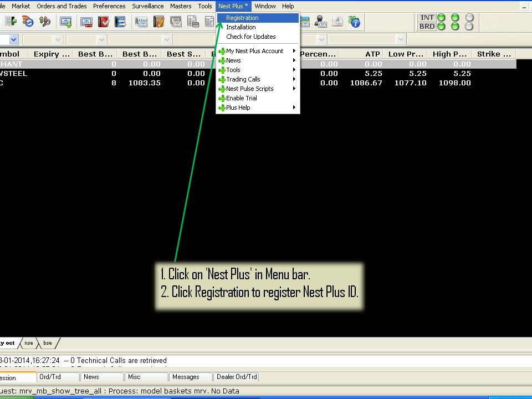532x399 pixels.
Task: Click the INT connection status label
Action: click(x=427, y=17)
